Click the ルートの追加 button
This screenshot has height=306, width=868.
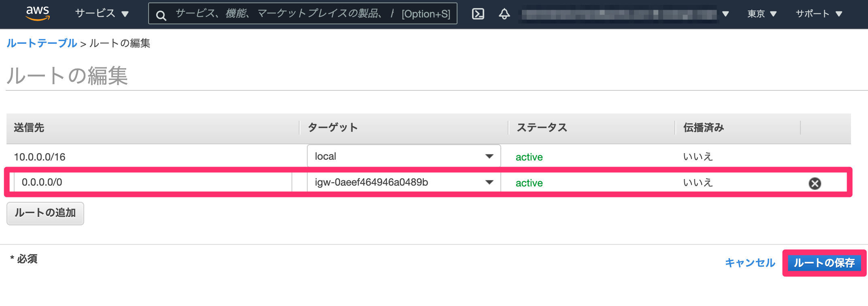pyautogui.click(x=45, y=213)
